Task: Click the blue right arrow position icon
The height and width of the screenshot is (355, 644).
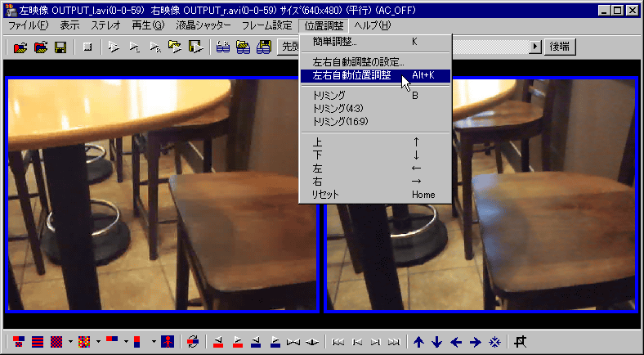Action: point(475,341)
